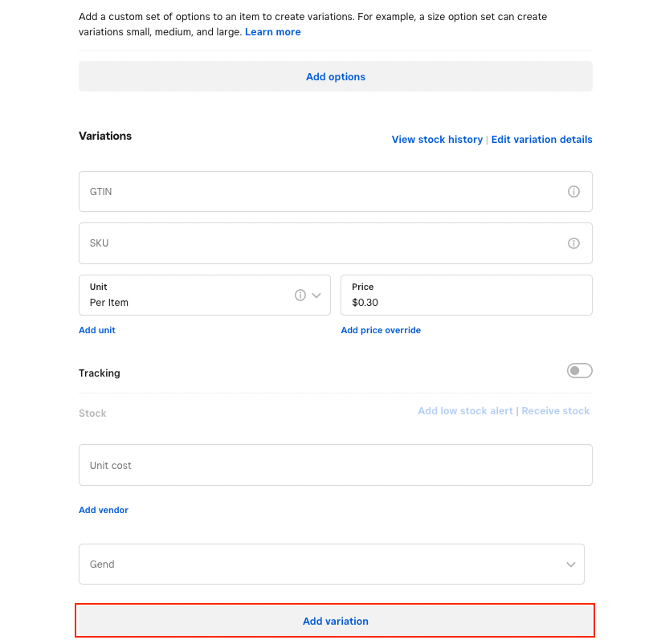The height and width of the screenshot is (644, 665).
Task: Focus the GTIN input field
Action: [321, 192]
